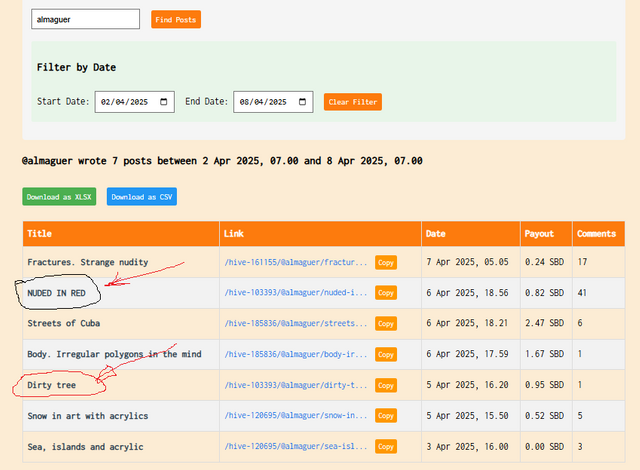Click the Filter by Date heading
This screenshot has width=640, height=470.
coord(76,67)
